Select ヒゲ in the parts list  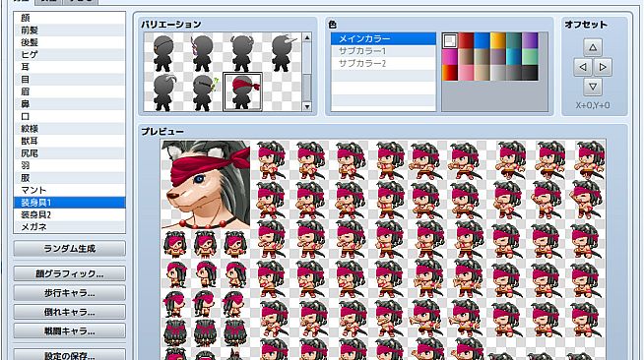pyautogui.click(x=69, y=55)
